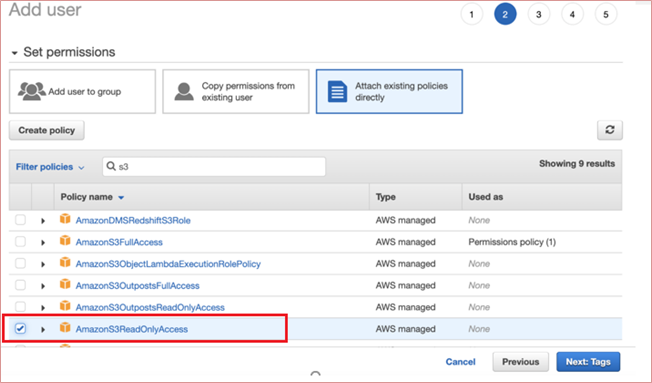Expand AmazonS3ReadOnlyAccess details arrow
Image resolution: width=652 pixels, height=383 pixels.
(43, 329)
